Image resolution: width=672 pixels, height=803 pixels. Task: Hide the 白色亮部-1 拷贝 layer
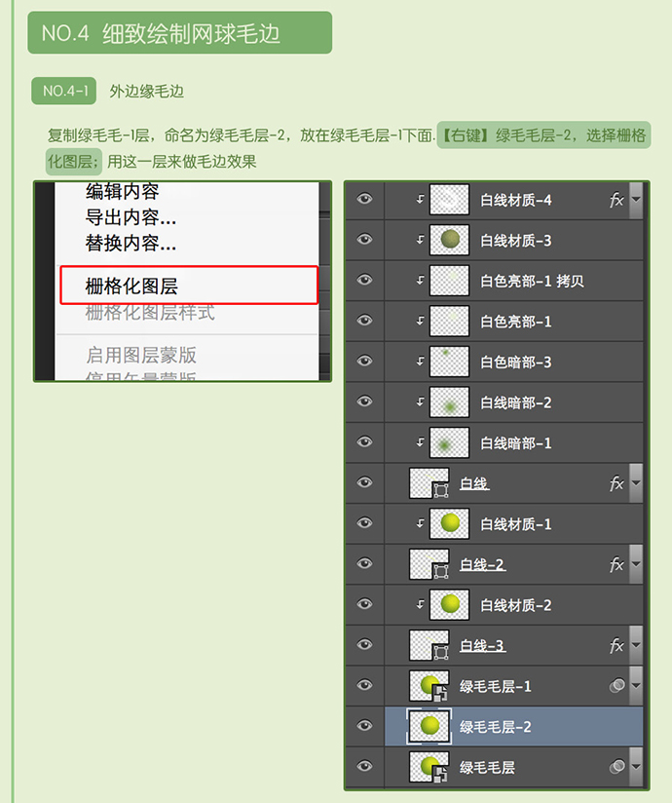(x=364, y=281)
